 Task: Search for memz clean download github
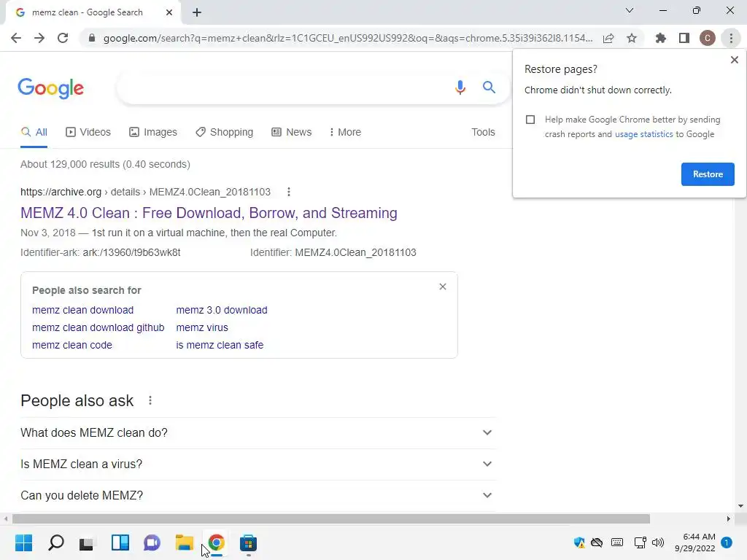(x=98, y=327)
